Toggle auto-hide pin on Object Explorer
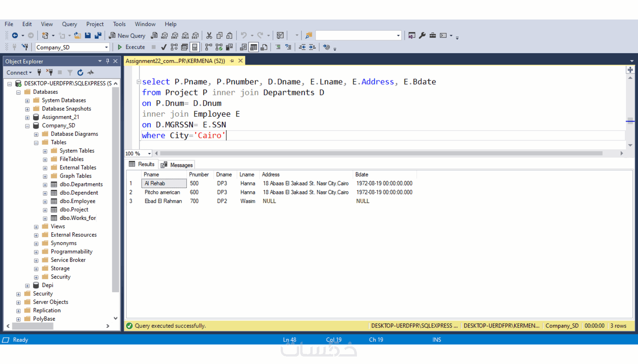The image size is (638, 364). pyautogui.click(x=108, y=61)
